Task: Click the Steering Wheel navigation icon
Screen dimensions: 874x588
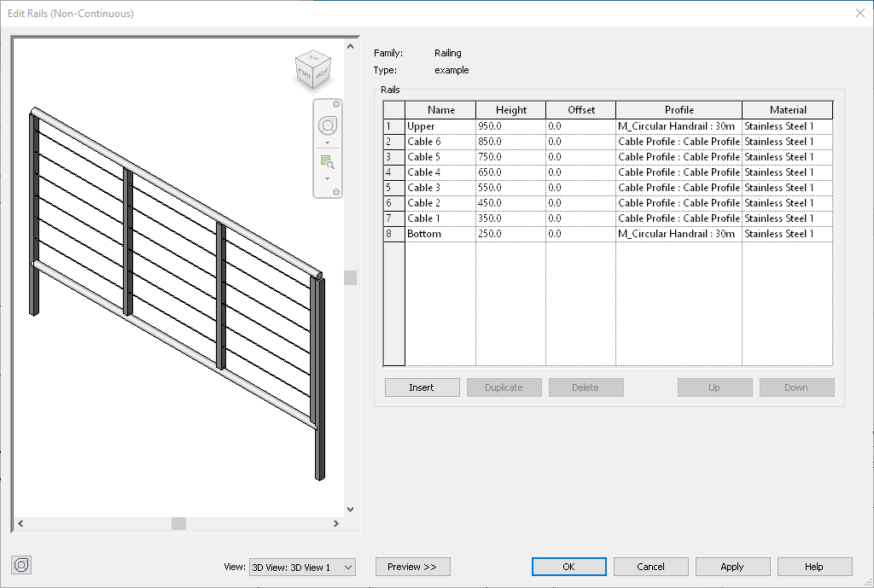Action: pos(328,125)
